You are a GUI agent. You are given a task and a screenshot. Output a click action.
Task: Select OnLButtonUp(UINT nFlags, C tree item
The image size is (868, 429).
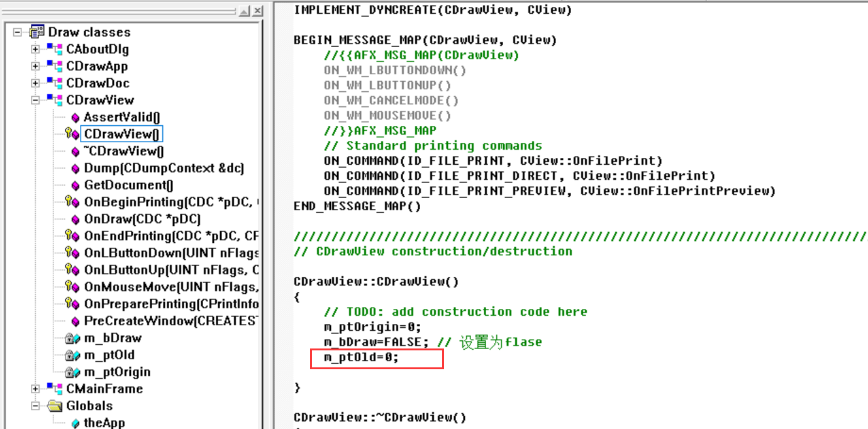(171, 270)
